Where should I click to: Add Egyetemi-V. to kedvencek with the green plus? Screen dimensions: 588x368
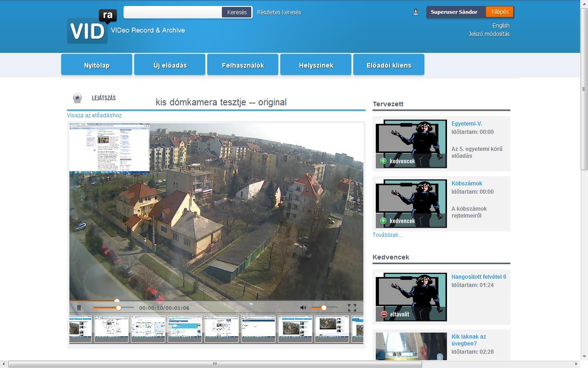coord(383,161)
